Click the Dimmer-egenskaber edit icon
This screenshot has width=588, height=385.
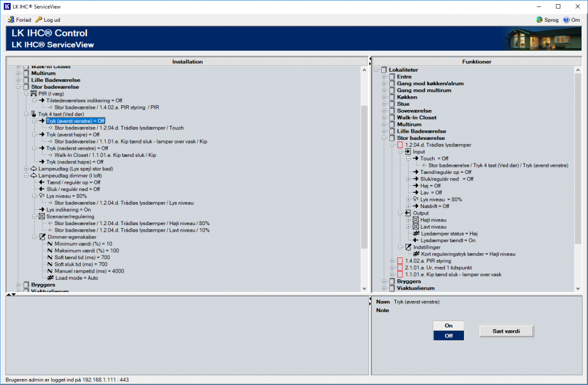coord(42,237)
